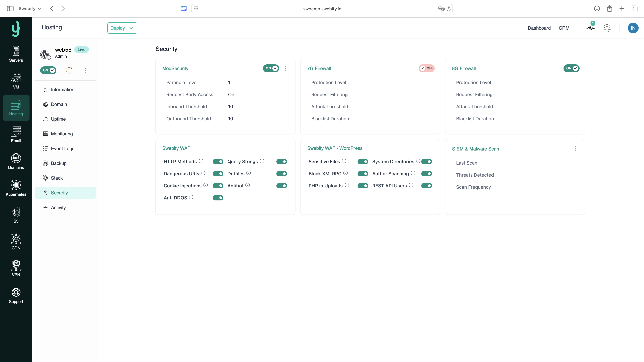Click the browser reload icon
Screen dimensions: 644x362
click(448, 9)
